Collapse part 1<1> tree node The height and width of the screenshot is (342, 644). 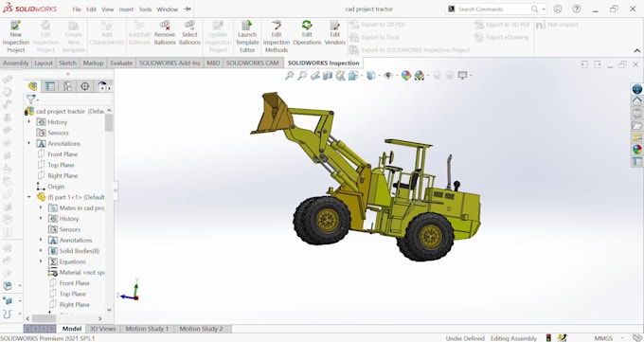(x=28, y=197)
